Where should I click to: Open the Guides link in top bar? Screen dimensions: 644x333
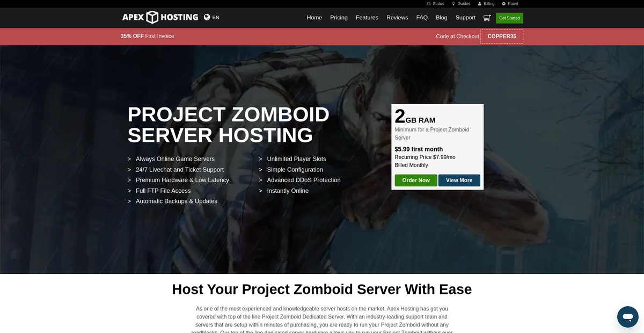460,4
